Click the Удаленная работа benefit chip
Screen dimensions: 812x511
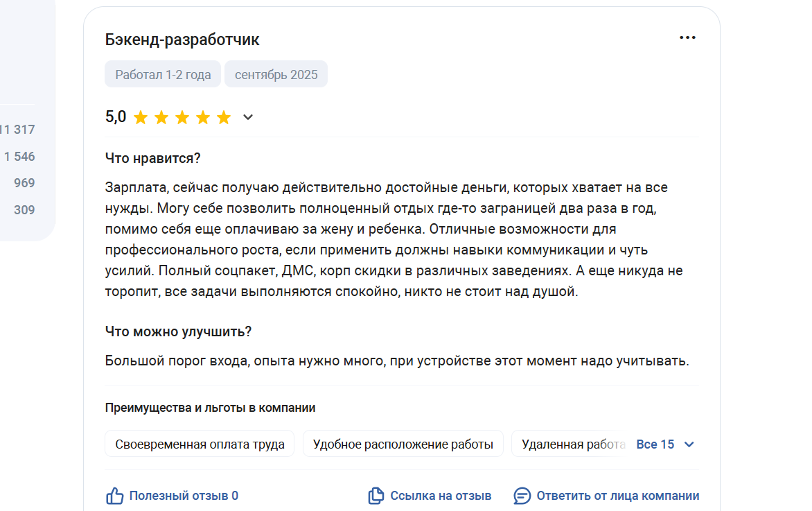tap(573, 444)
